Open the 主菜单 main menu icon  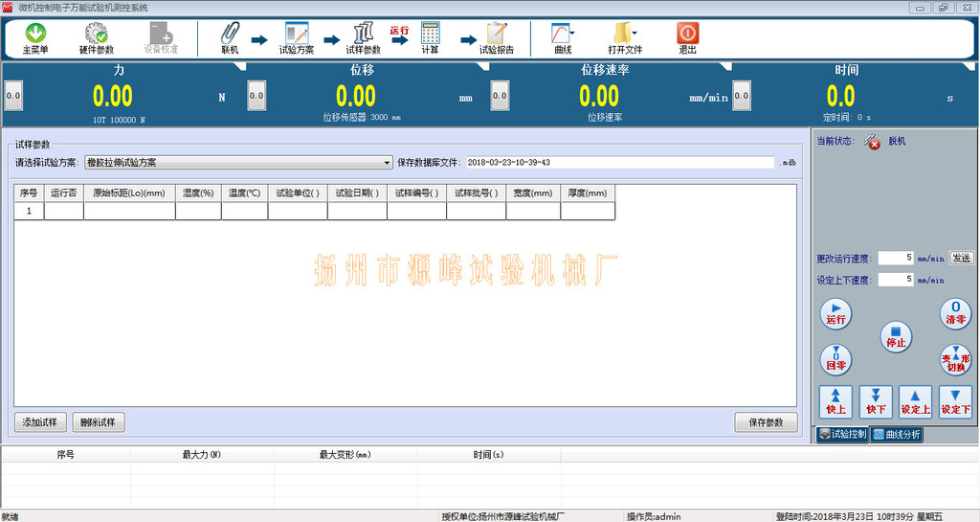coord(35,37)
